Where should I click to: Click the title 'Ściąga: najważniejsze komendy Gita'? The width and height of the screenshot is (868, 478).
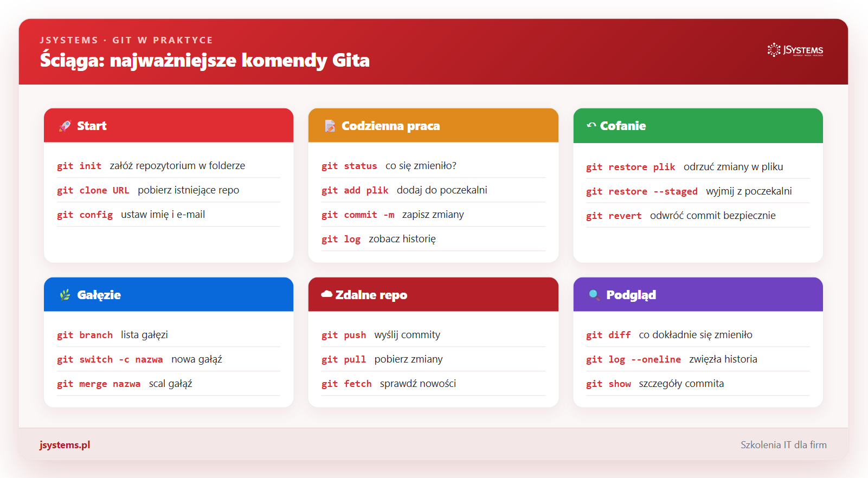(x=205, y=60)
